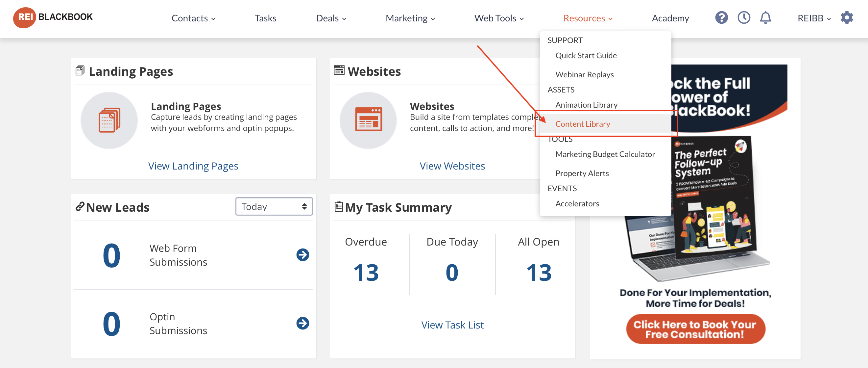Click the overdue tasks count 13
The width and height of the screenshot is (868, 368).
[x=366, y=273]
